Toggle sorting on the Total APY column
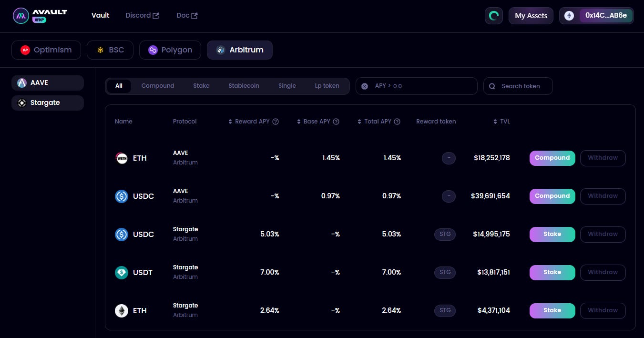Image resolution: width=644 pixels, height=338 pixels. coord(358,122)
